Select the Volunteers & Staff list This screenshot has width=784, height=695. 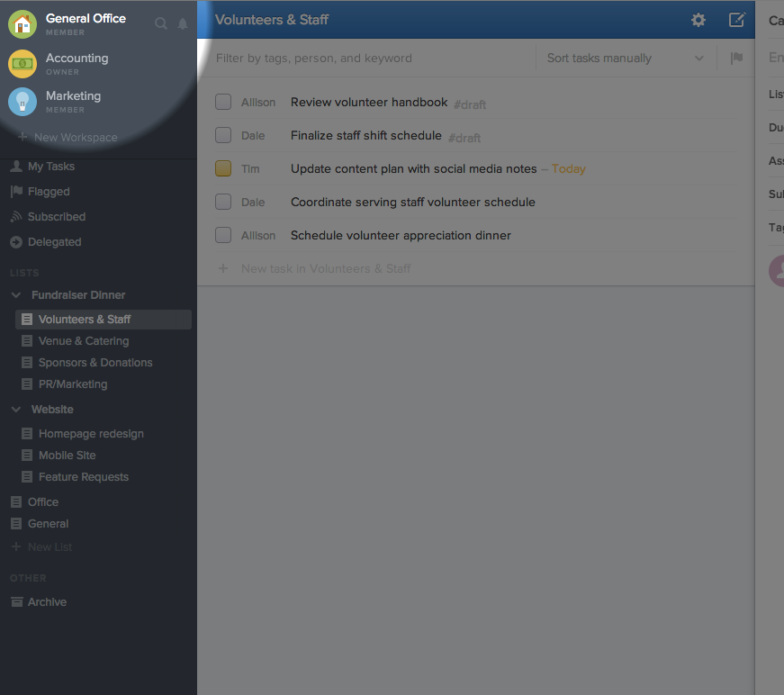tap(104, 320)
